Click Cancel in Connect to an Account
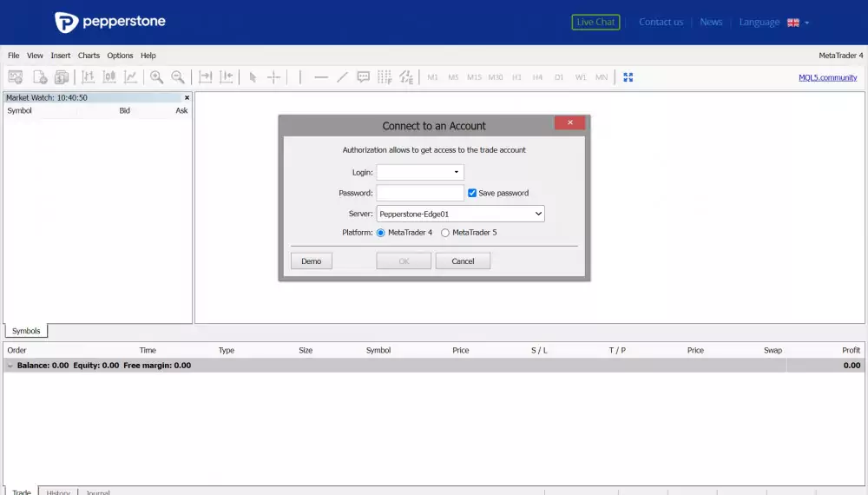 point(463,261)
